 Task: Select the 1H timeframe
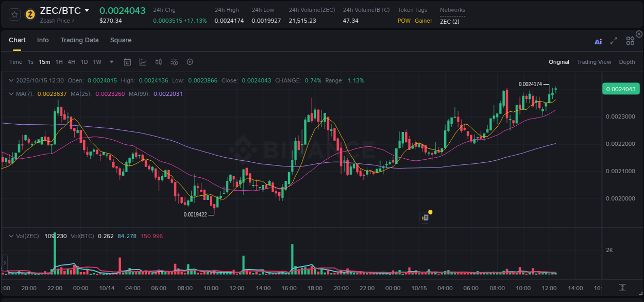pyautogui.click(x=59, y=62)
